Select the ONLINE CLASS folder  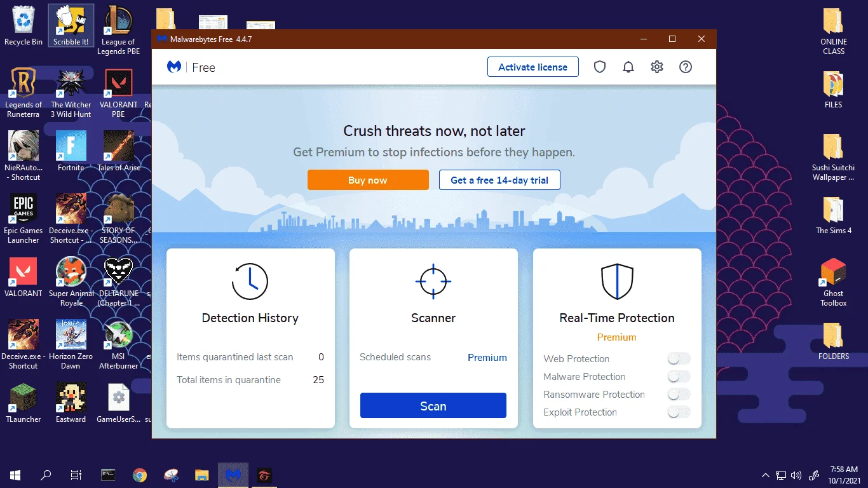click(x=833, y=31)
